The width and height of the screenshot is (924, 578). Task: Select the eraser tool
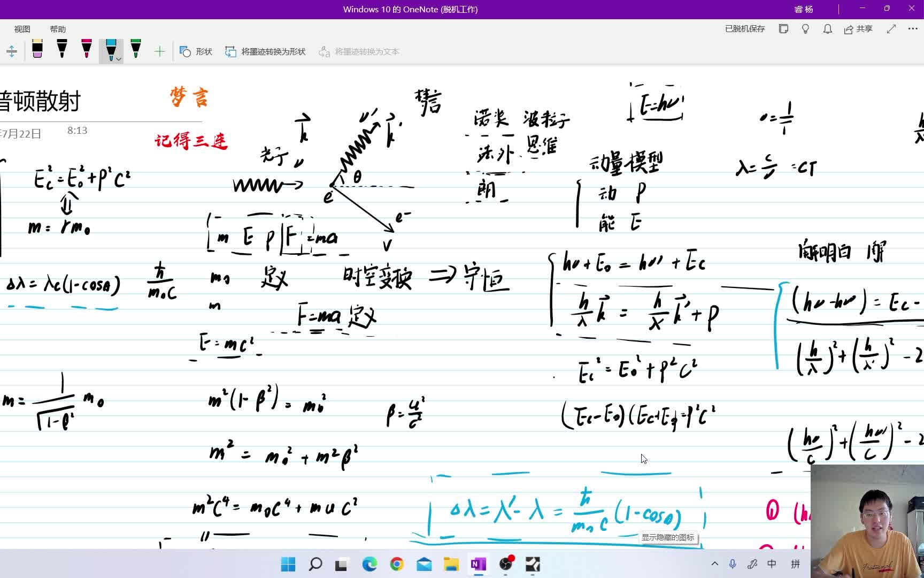click(37, 49)
